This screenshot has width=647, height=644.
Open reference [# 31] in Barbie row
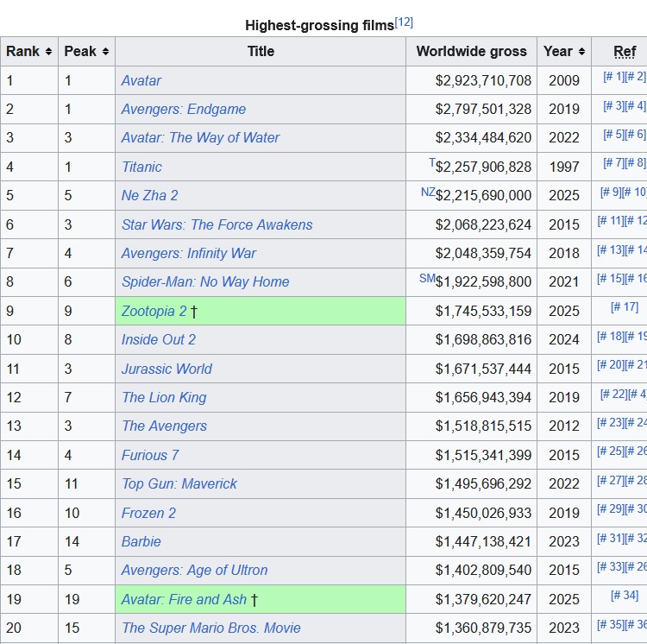tap(611, 538)
